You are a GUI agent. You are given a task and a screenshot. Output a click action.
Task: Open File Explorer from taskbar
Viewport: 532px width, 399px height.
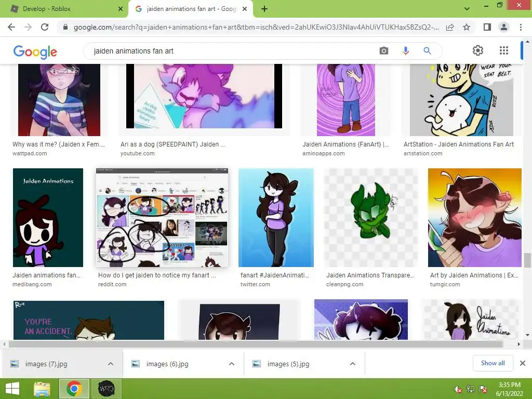(42, 389)
